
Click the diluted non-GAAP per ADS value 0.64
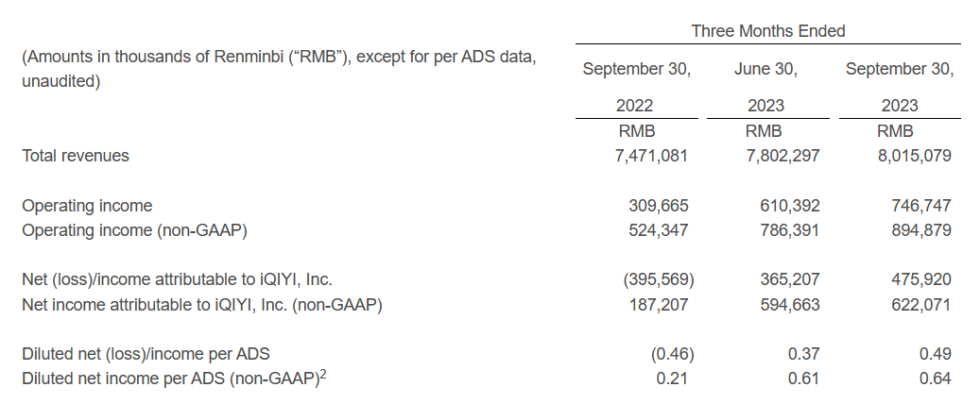coord(935,379)
